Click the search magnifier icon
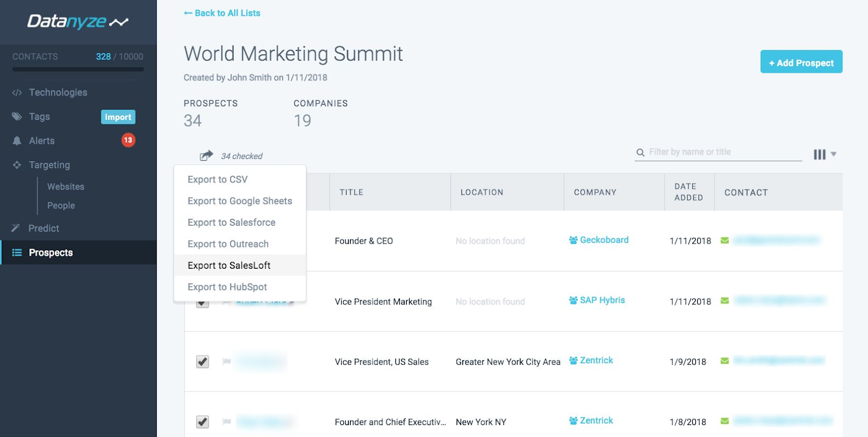Viewport: 868px width, 437px height. point(640,153)
